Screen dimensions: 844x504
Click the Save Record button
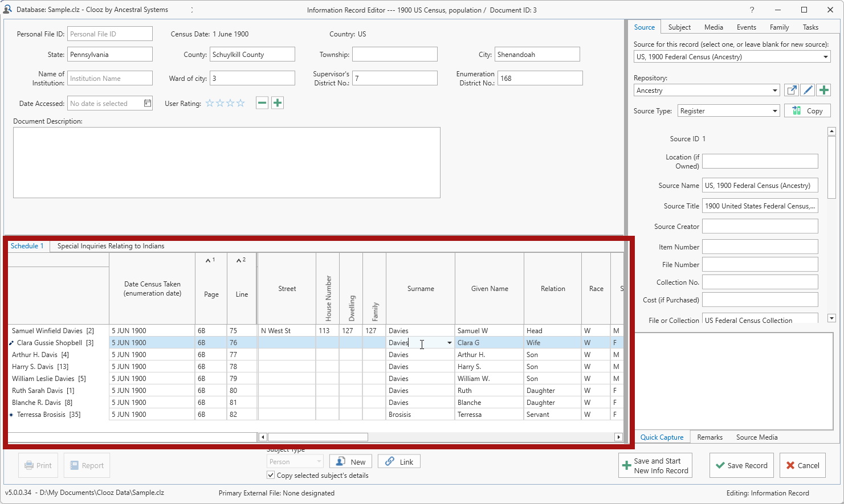(x=741, y=465)
